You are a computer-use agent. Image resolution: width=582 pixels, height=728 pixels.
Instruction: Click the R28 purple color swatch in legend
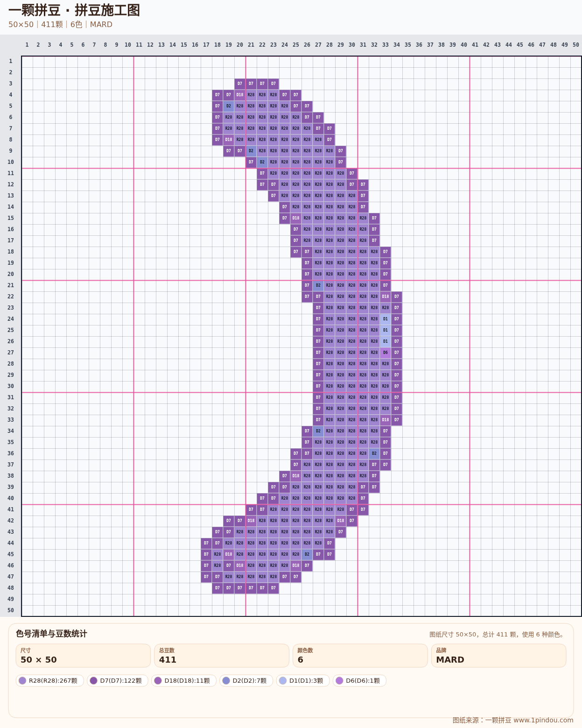point(22,681)
